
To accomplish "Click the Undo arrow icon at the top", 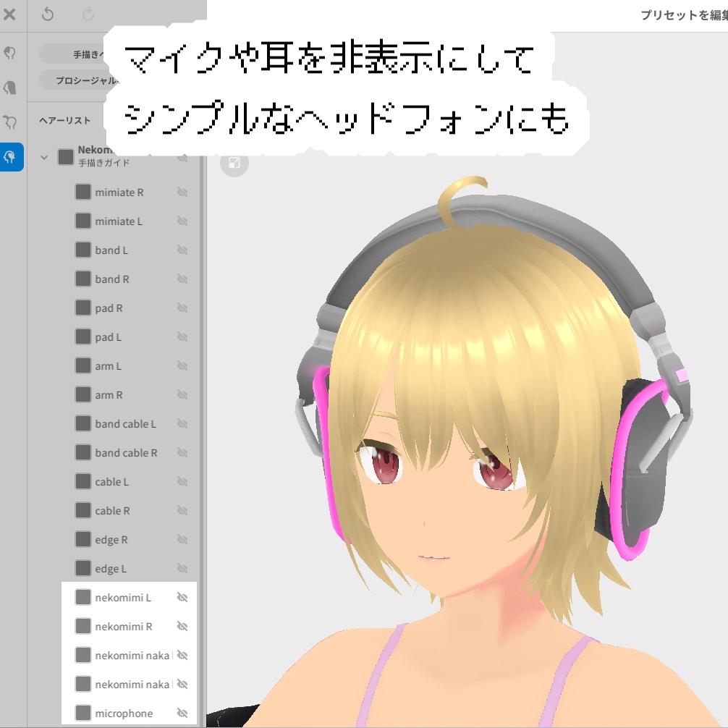I will 48,15.
